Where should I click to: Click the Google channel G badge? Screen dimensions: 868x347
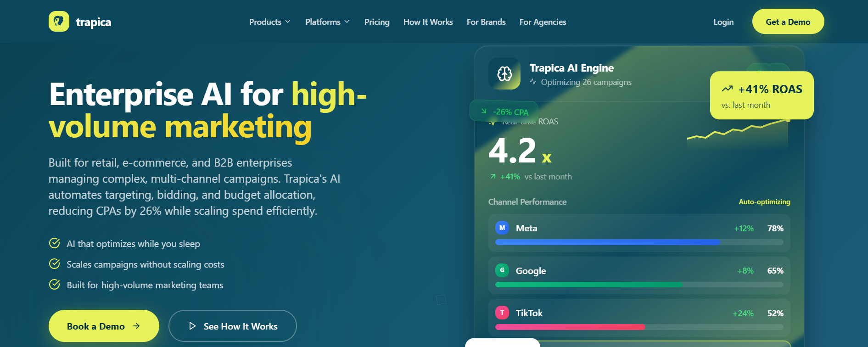pos(502,270)
